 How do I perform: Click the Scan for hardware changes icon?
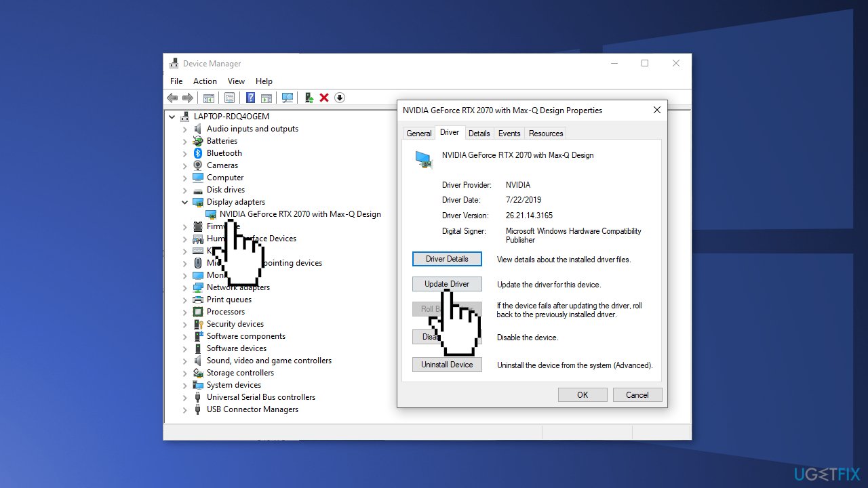click(288, 98)
